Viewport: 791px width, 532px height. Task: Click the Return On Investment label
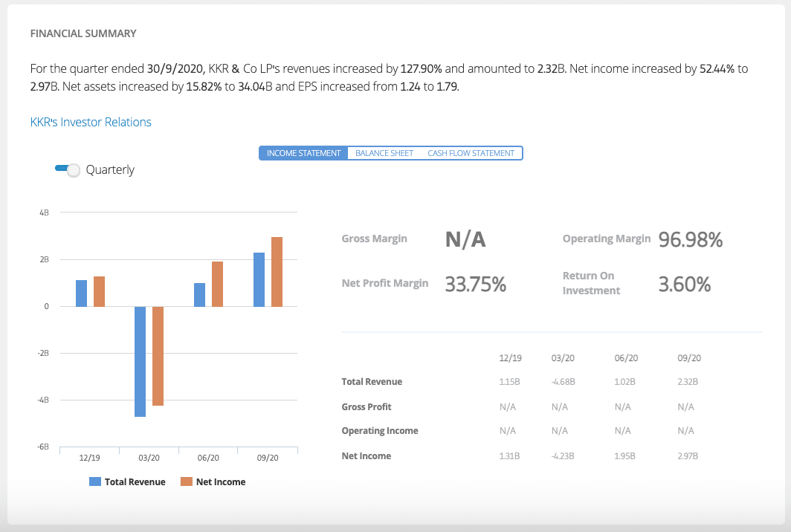click(591, 283)
